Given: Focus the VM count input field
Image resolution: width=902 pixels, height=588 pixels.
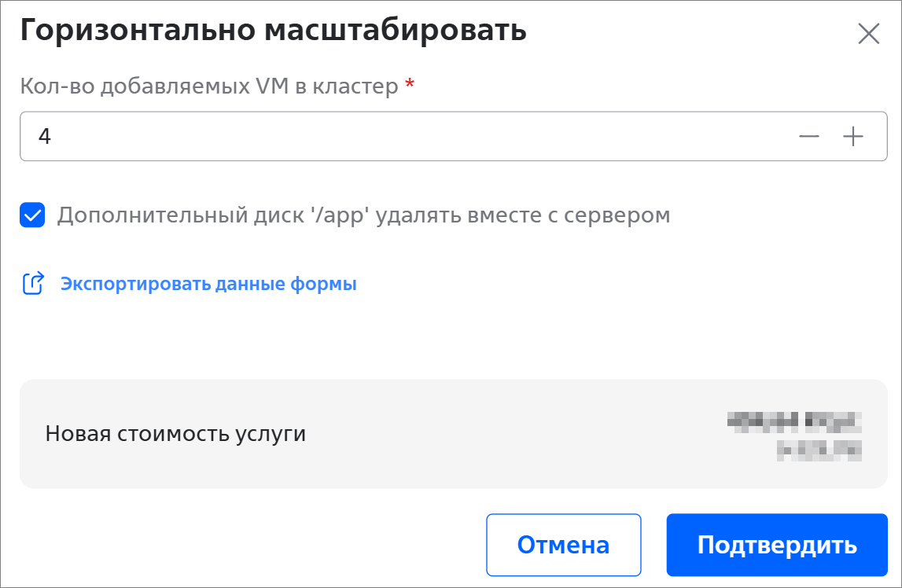Looking at the screenshot, I should click(393, 136).
